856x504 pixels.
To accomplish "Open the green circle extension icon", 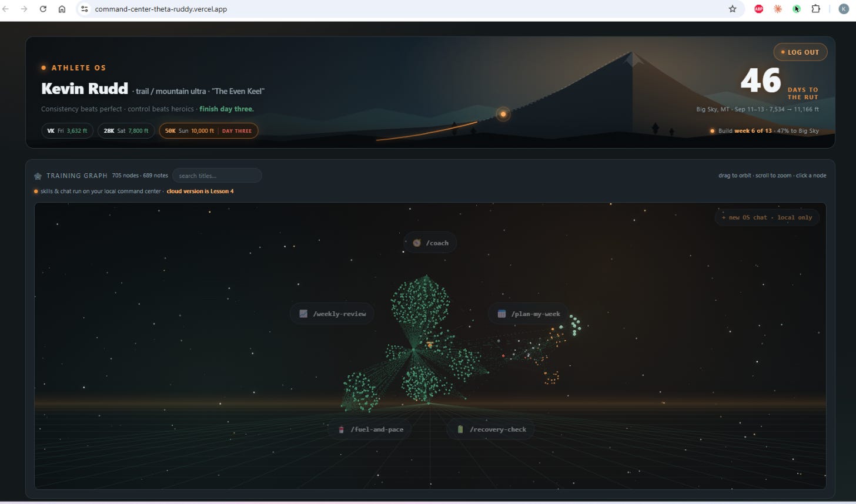I will (797, 9).
